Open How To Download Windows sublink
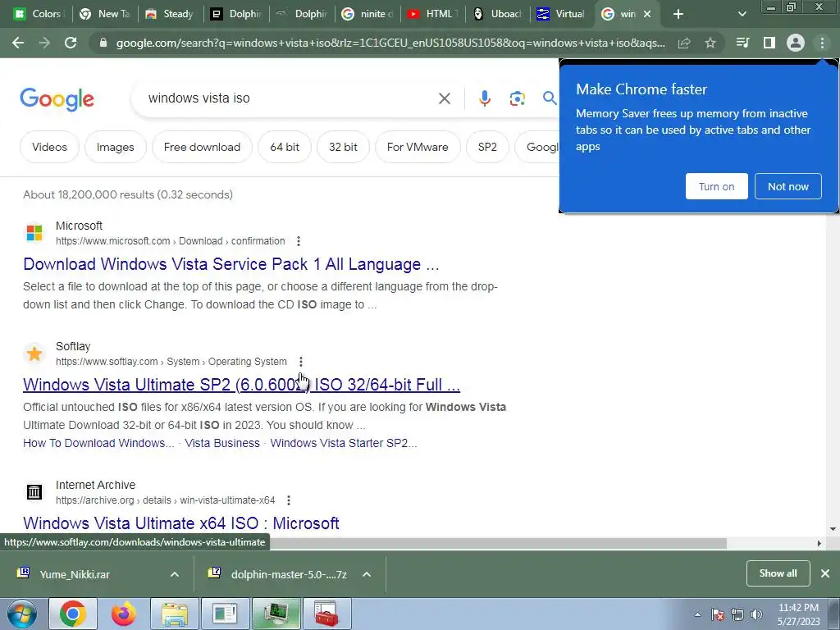The image size is (840, 630). click(98, 443)
